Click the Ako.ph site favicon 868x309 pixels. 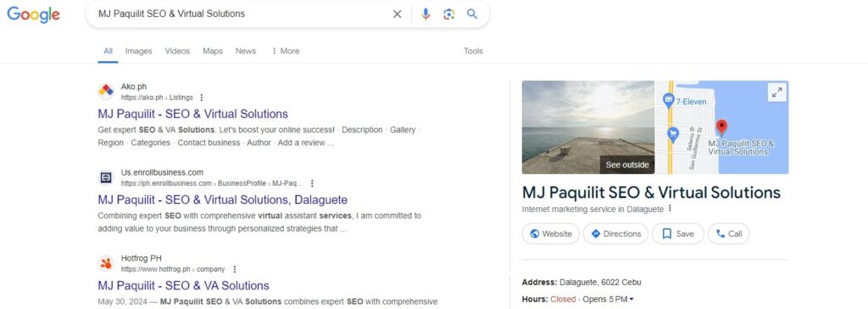point(106,91)
